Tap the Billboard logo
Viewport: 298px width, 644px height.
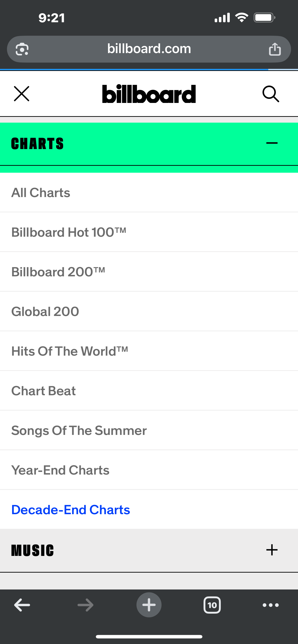[x=149, y=94]
